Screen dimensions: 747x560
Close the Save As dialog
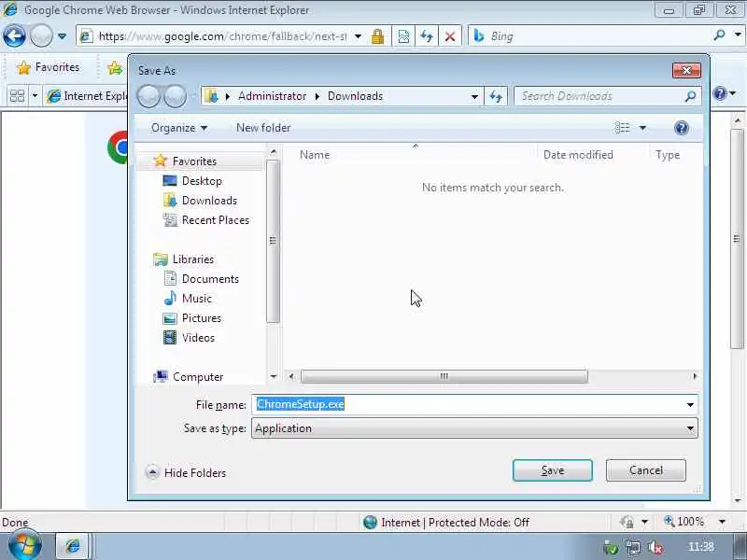(686, 71)
